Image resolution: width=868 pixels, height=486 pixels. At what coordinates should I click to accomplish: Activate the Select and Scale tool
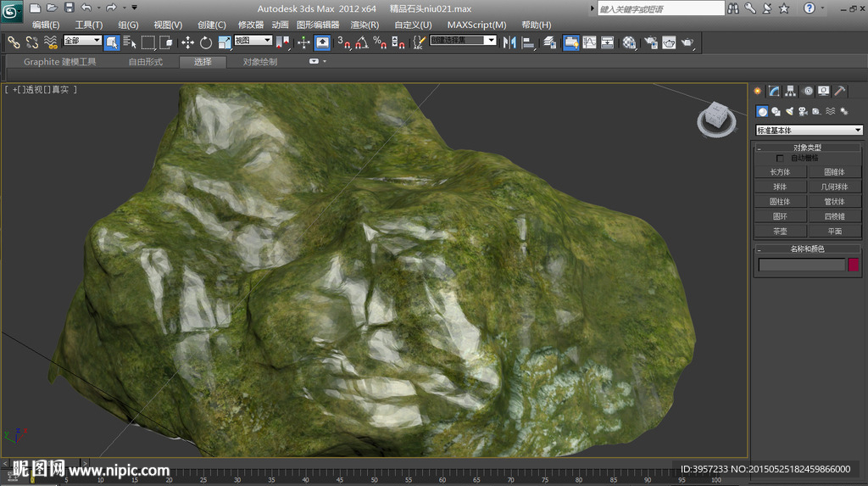(224, 42)
